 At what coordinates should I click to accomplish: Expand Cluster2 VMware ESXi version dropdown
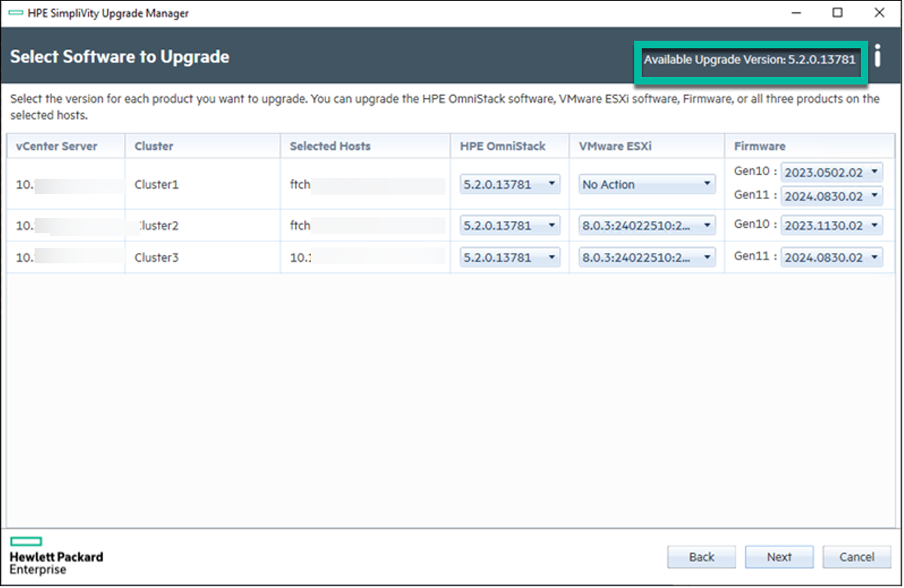point(647,225)
